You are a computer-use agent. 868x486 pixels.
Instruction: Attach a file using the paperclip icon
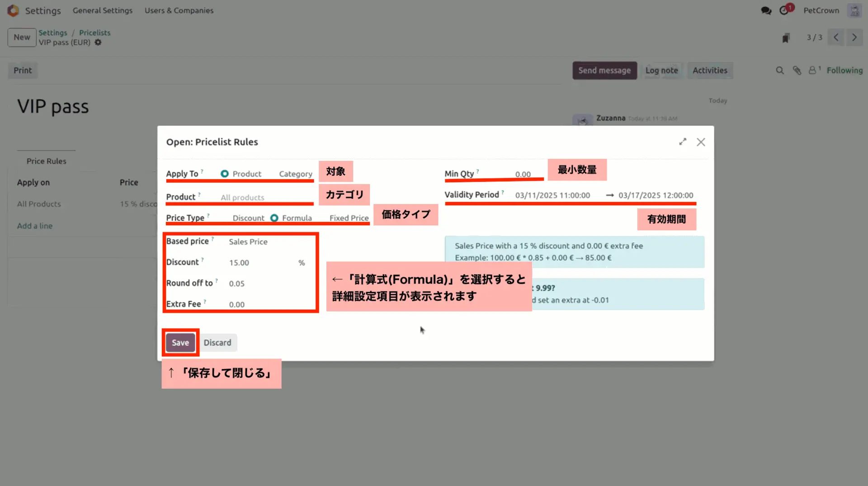click(x=797, y=71)
